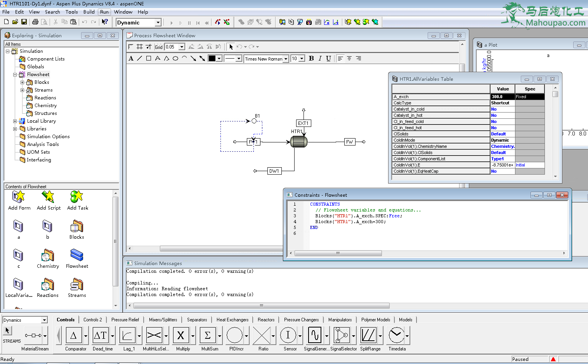Choose the PIDIncr controller icon
The width and height of the screenshot is (588, 364).
coord(234,336)
